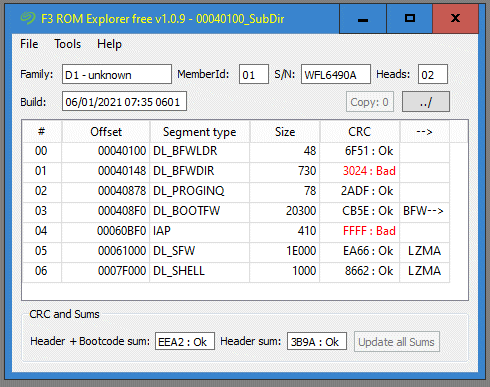This screenshot has height=387, width=490.
Task: Sort by the # column header
Action: click(42, 132)
